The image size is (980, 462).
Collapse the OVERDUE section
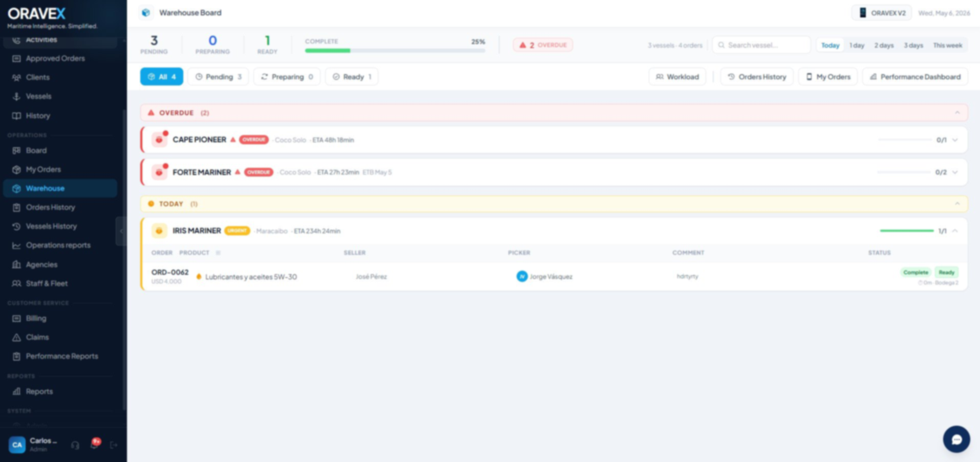pos(957,113)
